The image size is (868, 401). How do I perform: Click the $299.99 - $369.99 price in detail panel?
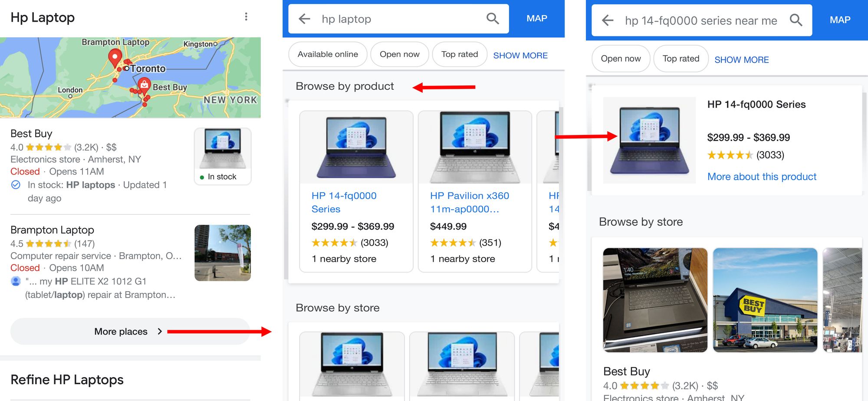749,138
